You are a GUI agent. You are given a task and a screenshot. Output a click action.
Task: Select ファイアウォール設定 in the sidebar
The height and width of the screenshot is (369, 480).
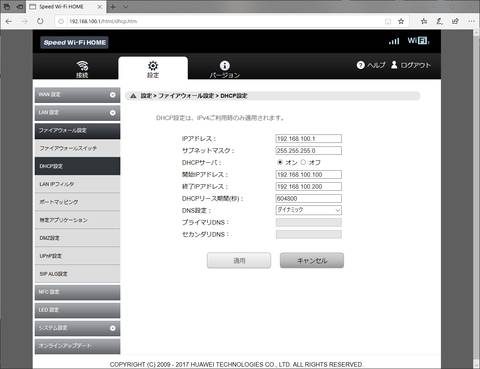click(77, 131)
